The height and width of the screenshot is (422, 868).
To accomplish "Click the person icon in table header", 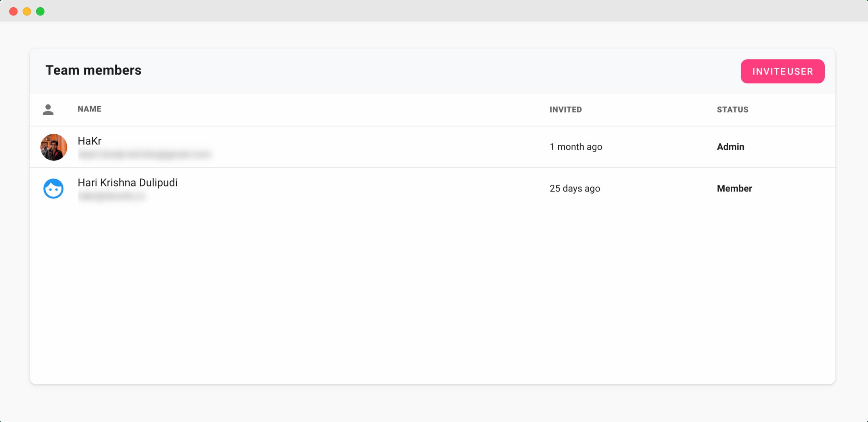I will (x=48, y=110).
